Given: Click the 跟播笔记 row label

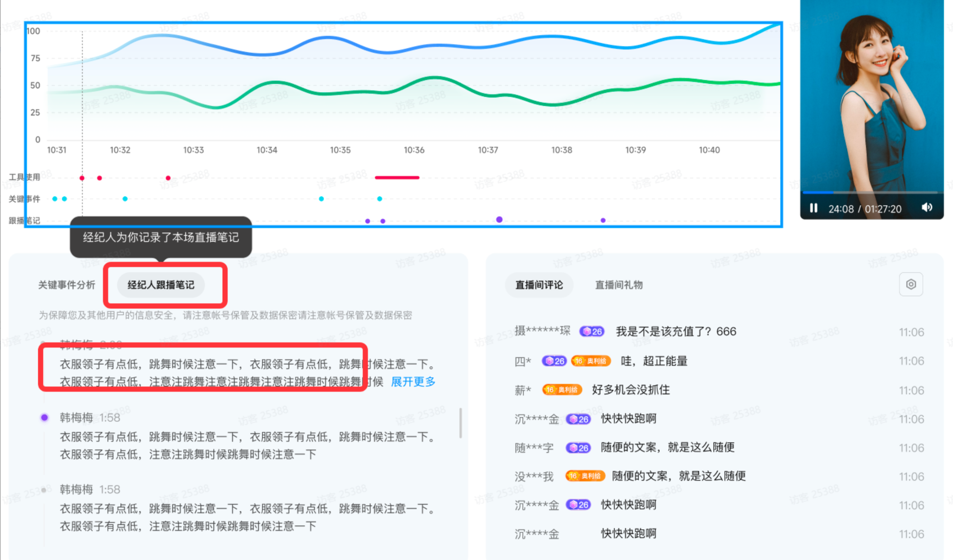Looking at the screenshot, I should tap(24, 220).
